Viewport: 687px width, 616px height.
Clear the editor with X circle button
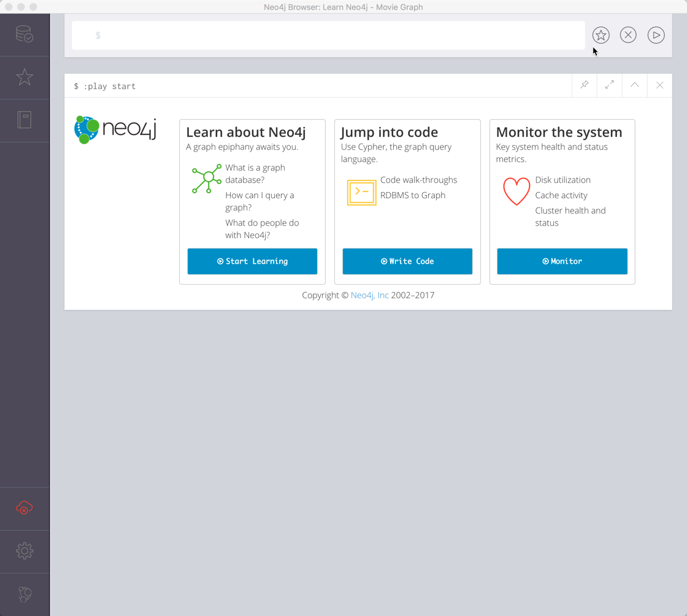pyautogui.click(x=628, y=34)
